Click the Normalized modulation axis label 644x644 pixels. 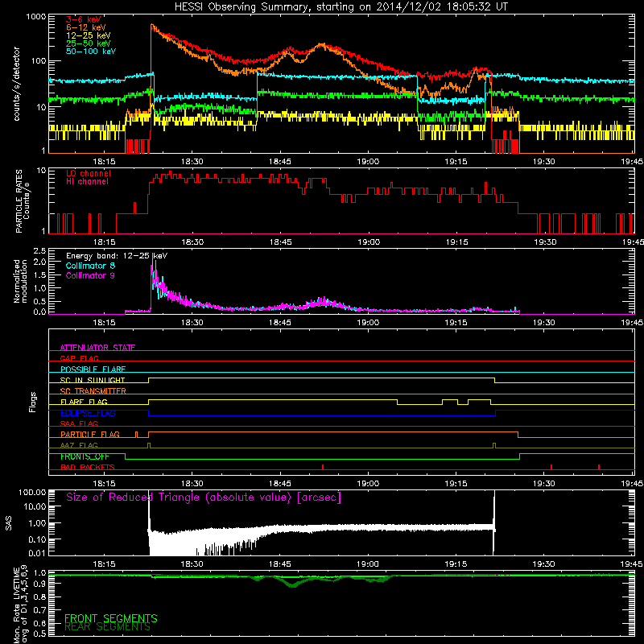point(20,281)
